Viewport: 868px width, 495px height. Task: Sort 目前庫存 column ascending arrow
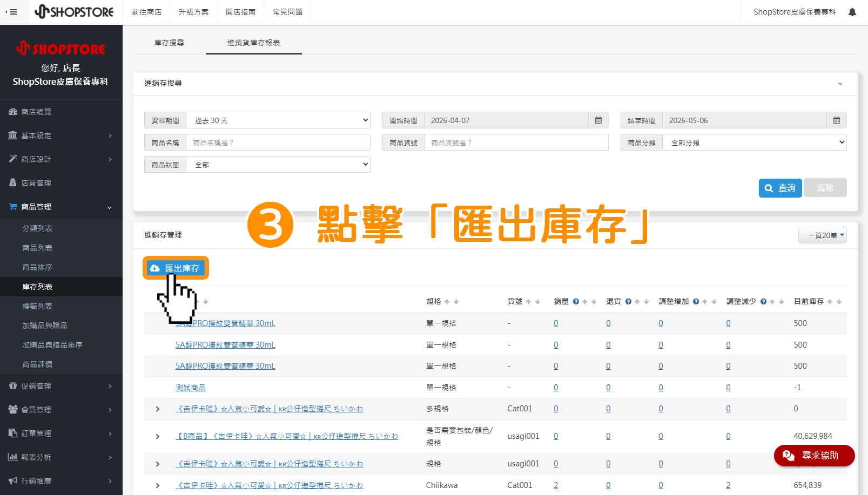[x=830, y=302]
